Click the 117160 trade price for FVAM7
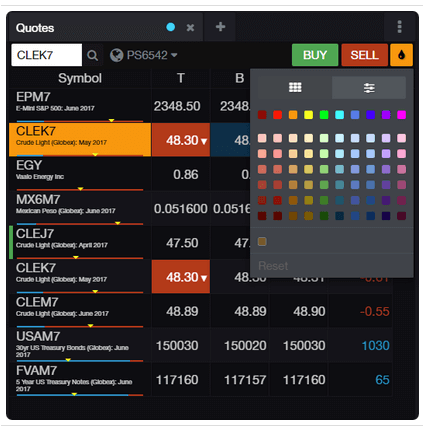 point(177,380)
